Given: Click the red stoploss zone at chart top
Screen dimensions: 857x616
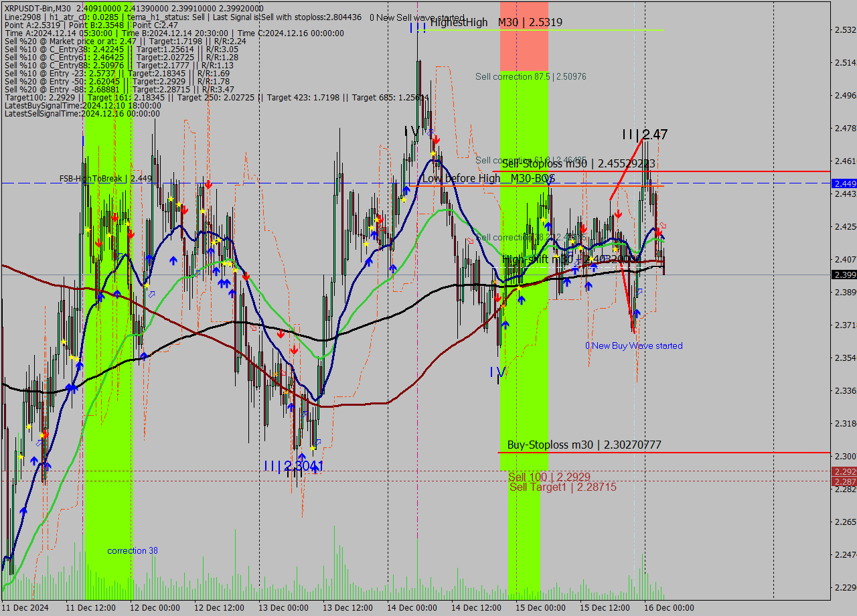Looking at the screenshot, I should pos(524,35).
